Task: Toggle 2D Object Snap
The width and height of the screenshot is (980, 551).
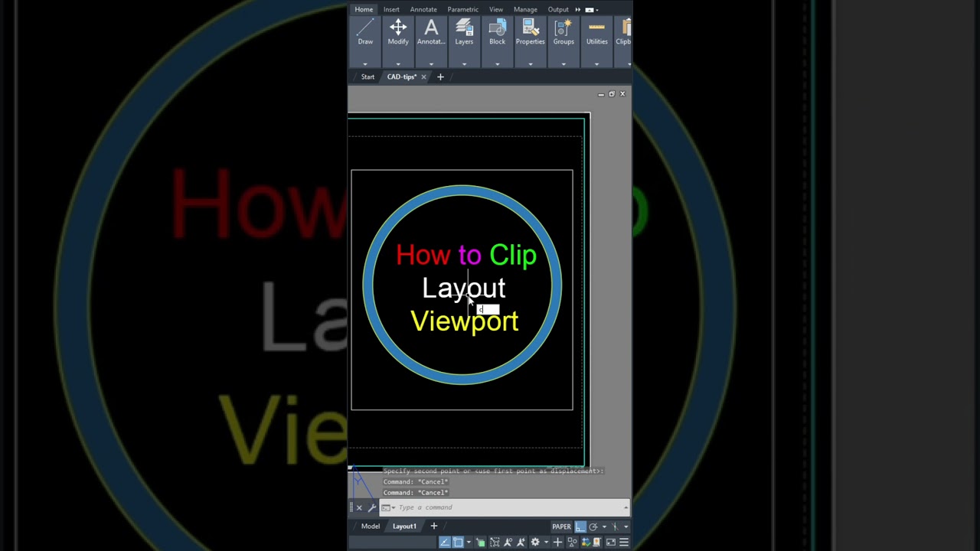Action: click(x=458, y=542)
